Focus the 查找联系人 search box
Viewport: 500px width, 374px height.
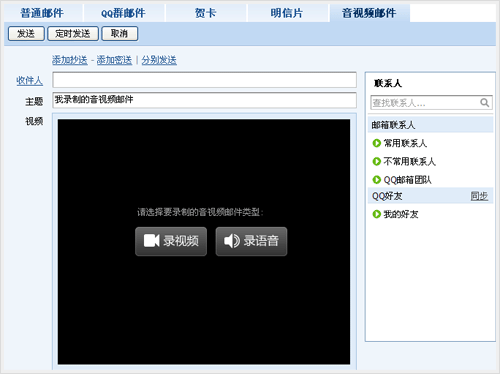pyautogui.click(x=431, y=103)
